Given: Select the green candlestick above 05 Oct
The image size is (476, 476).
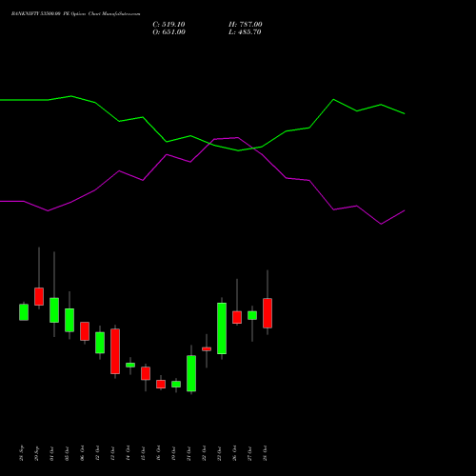Looking at the screenshot, I should pyautogui.click(x=69, y=320).
